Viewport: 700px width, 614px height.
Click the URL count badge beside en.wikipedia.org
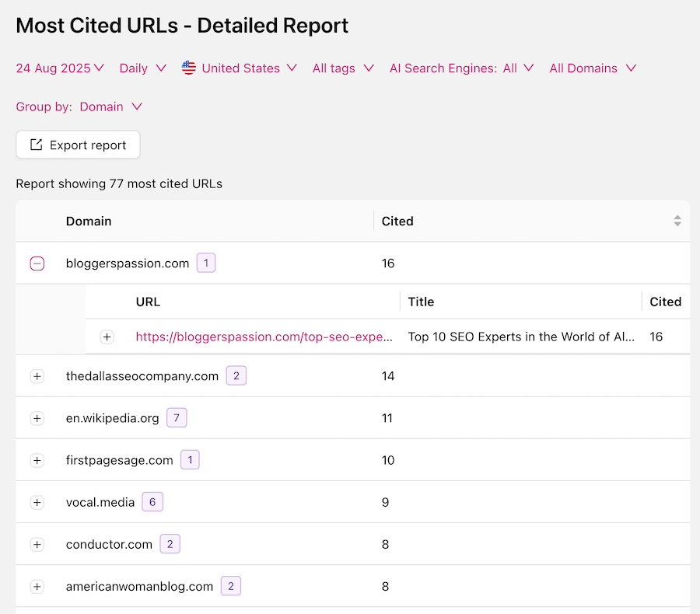[x=177, y=418]
